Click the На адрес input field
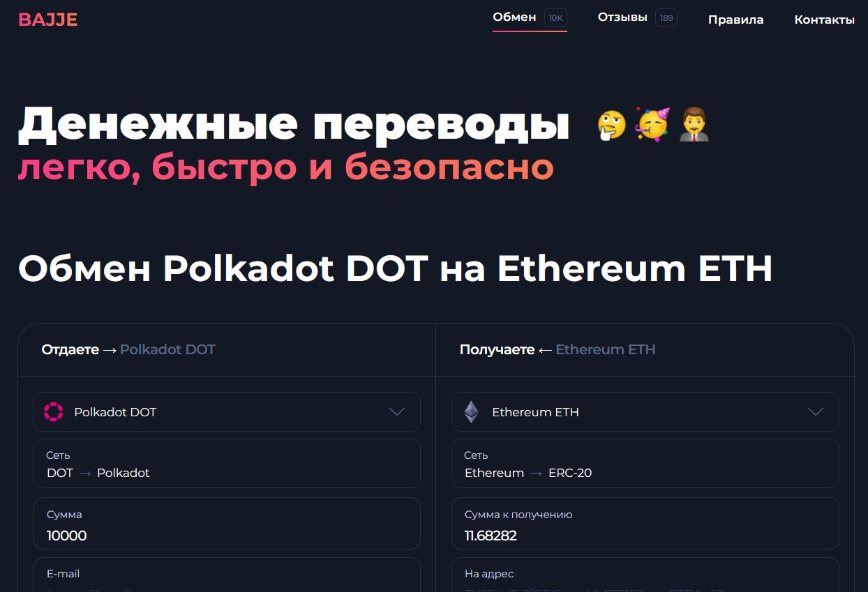Image resolution: width=868 pixels, height=592 pixels. pos(645,575)
